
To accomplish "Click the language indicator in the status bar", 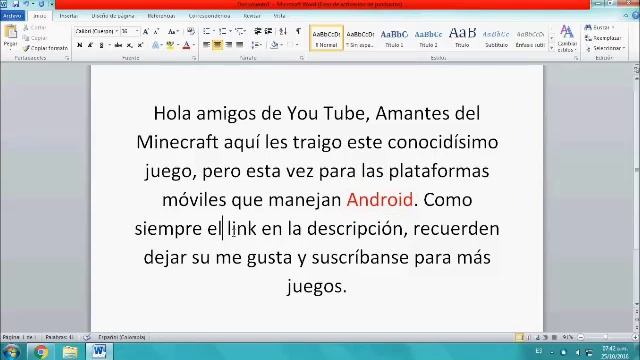I will click(x=122, y=337).
